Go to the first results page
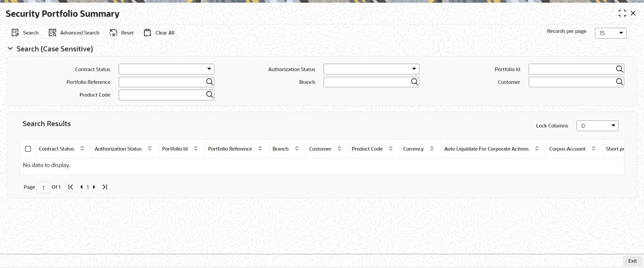This screenshot has width=644, height=268. (x=70, y=187)
